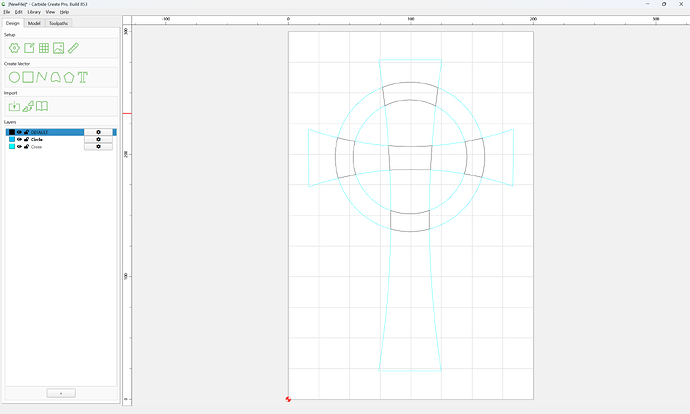
Task: Click Cross layer cyan color swatch
Action: (12, 147)
